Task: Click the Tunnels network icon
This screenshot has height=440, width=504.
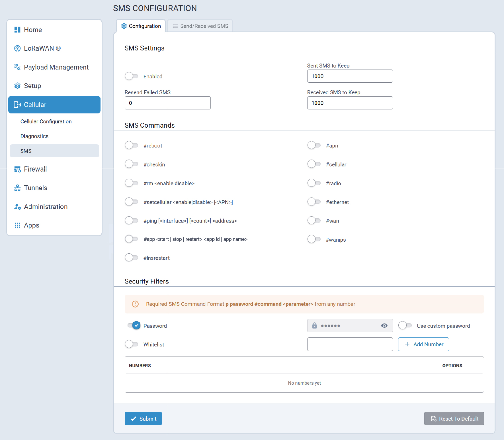Action: [x=17, y=188]
